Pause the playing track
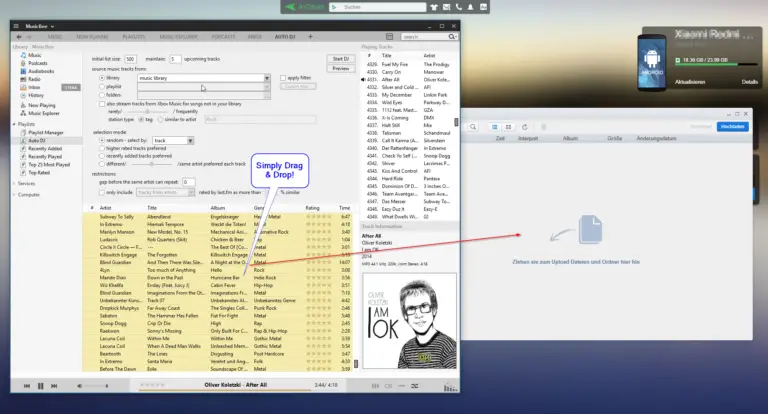Screen dimensions: 768x414 [41, 386]
